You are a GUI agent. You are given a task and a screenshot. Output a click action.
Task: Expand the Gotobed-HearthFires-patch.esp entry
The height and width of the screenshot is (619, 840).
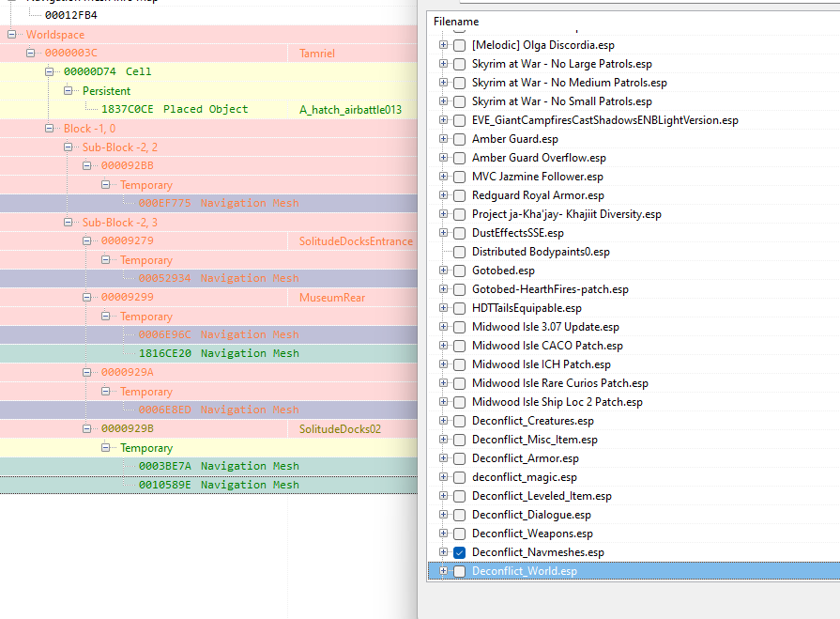point(443,289)
